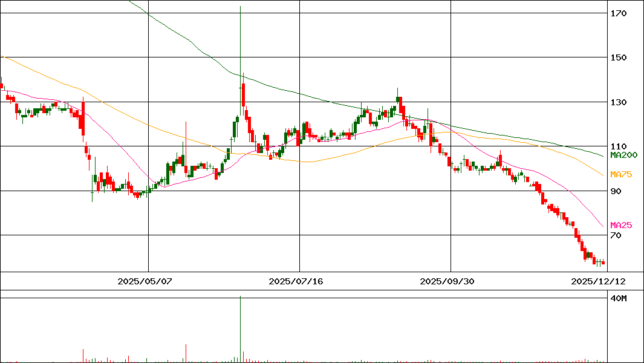Screen dimensions: 644x363
Task: Click the right end of the pink MA25 line
Action: (603, 227)
